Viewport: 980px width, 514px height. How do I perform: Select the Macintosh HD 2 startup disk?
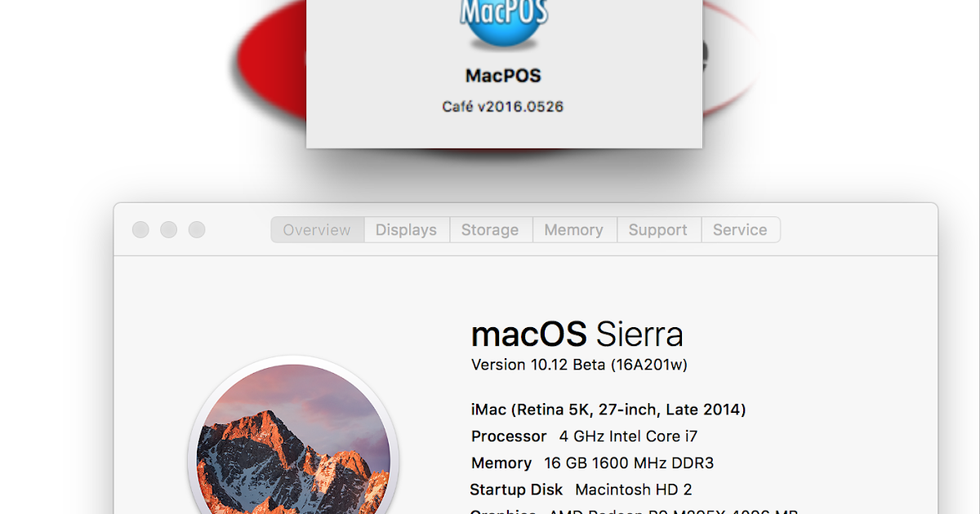(581, 489)
